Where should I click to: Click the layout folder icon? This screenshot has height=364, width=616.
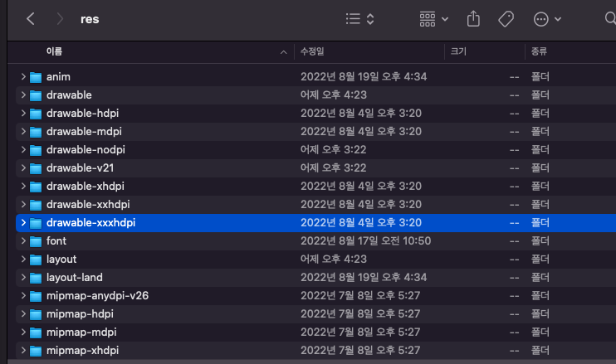[x=36, y=260]
